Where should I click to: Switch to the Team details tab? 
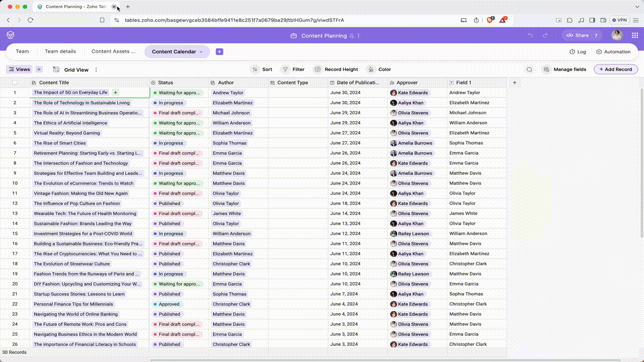click(60, 51)
